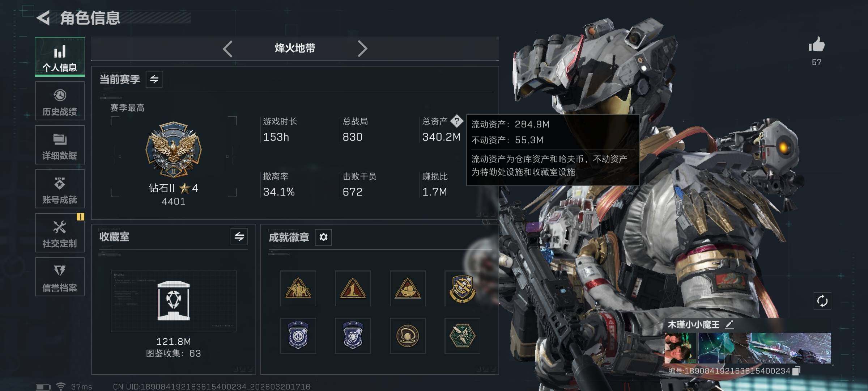
Task: Click the rotate character refresh icon
Action: [822, 301]
